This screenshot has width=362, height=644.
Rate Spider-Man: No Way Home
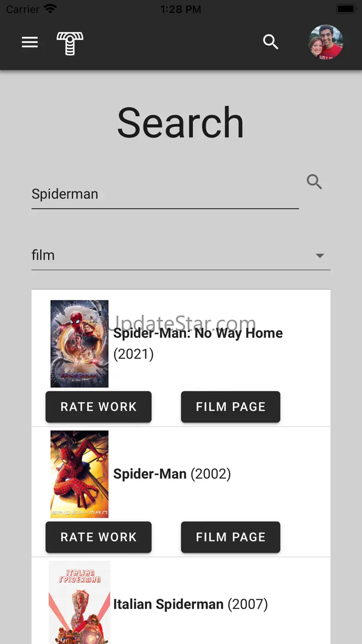point(98,407)
